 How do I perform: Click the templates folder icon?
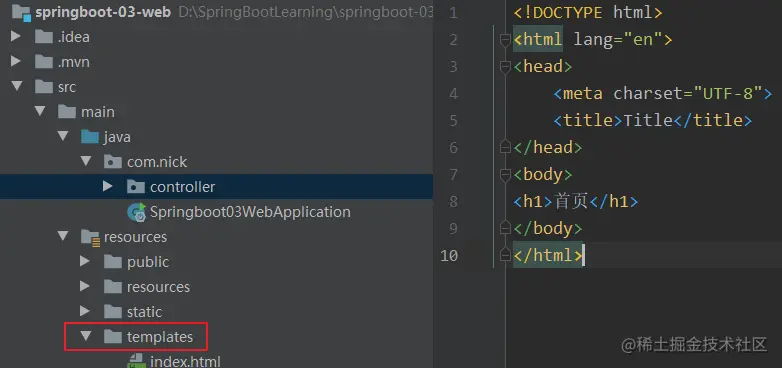click(x=113, y=337)
